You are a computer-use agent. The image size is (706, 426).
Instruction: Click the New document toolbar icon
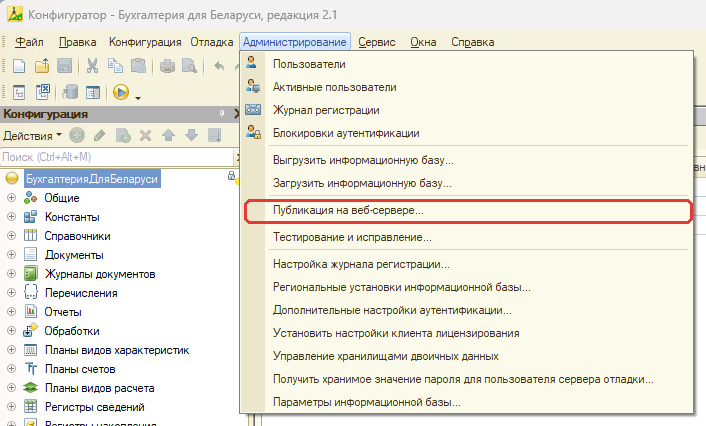19,66
